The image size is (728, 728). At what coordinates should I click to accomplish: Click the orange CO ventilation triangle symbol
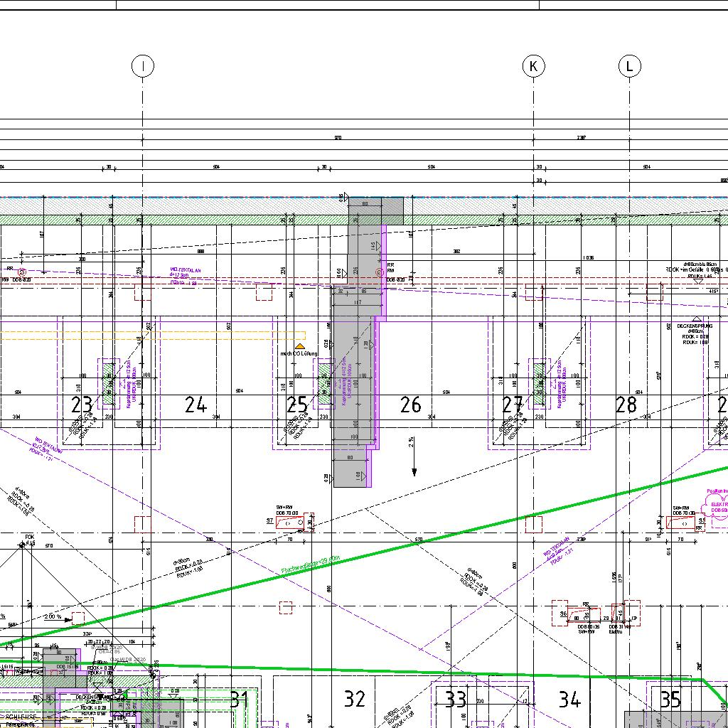300,346
